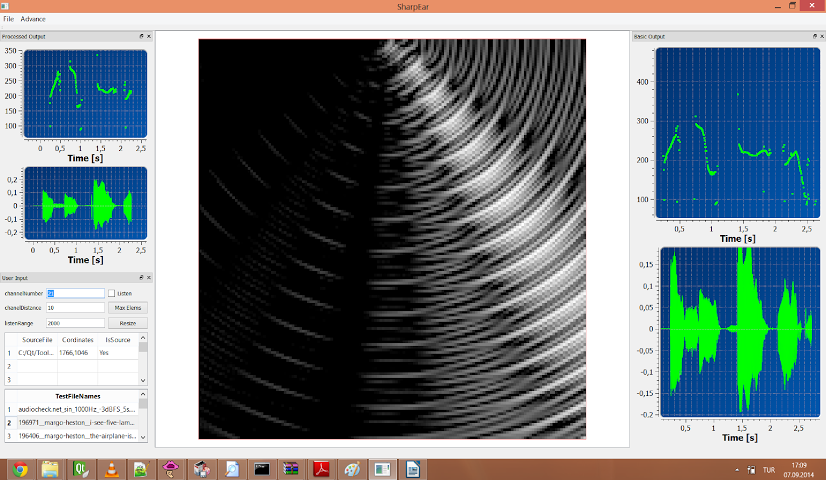The height and width of the screenshot is (480, 826).
Task: Select the 1766,1046 coordinates cell
Action: pyautogui.click(x=77, y=352)
